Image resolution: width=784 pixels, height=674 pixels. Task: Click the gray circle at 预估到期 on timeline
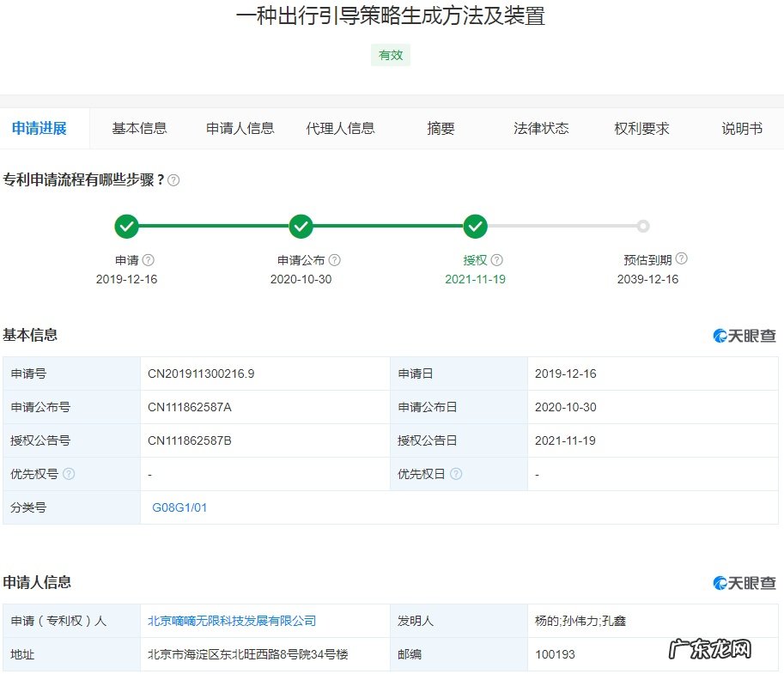(x=643, y=227)
